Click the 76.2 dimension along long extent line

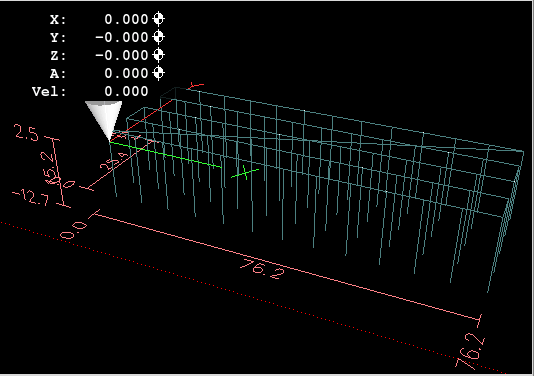[262, 269]
